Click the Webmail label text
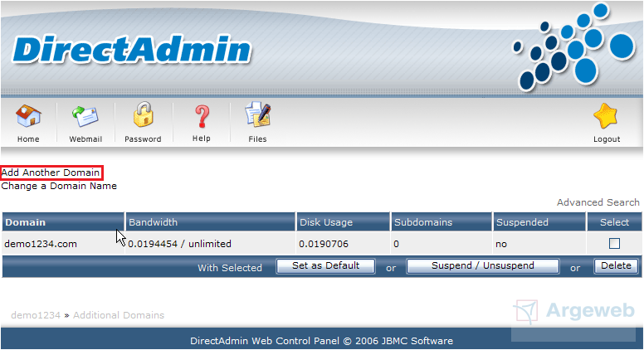Screen dimensions: 644x350 pyautogui.click(x=85, y=139)
